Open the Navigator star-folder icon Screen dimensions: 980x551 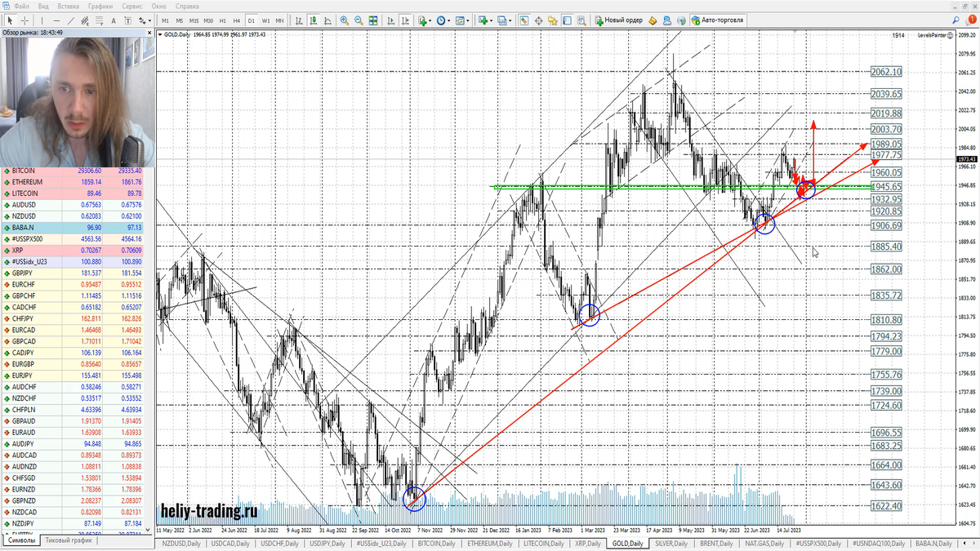coord(552,20)
